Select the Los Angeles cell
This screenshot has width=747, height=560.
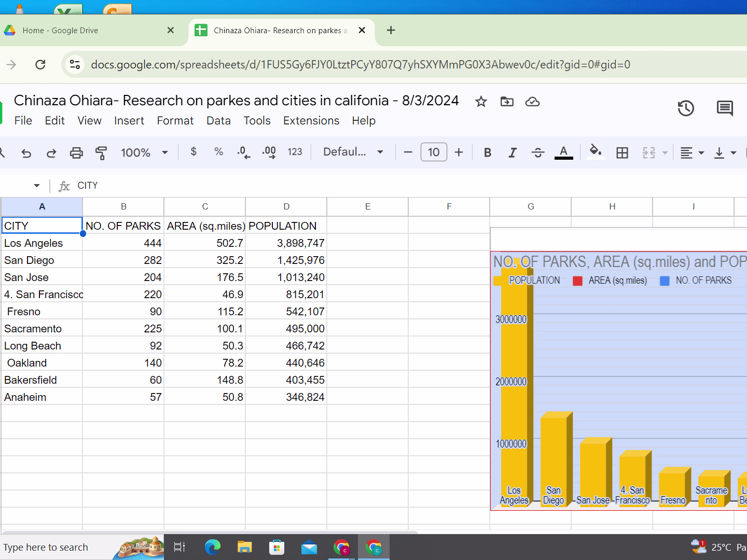click(x=41, y=243)
